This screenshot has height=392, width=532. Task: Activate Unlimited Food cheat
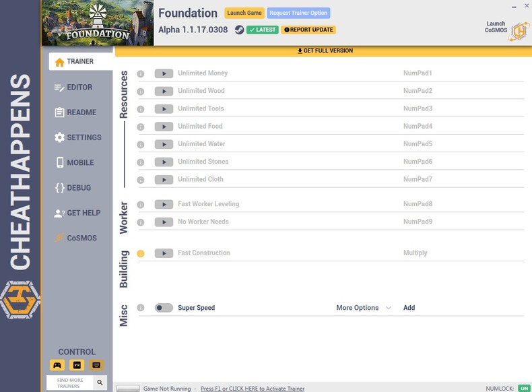164,126
